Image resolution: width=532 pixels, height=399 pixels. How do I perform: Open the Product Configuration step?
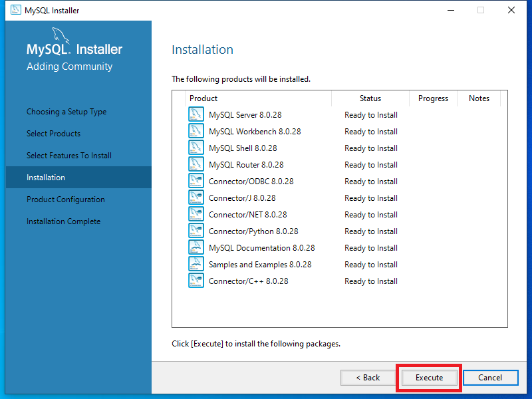pos(66,199)
